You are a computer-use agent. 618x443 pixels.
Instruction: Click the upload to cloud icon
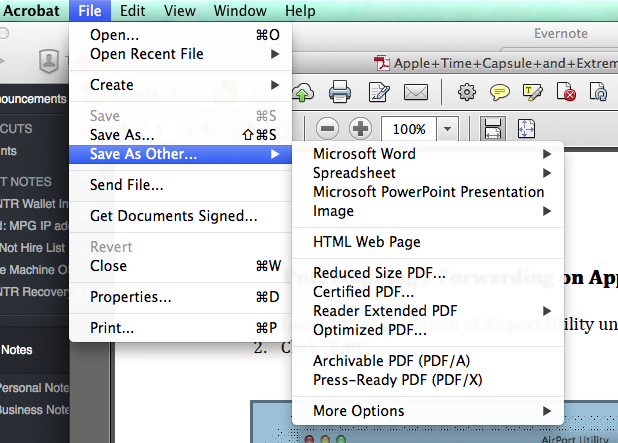pyautogui.click(x=303, y=93)
